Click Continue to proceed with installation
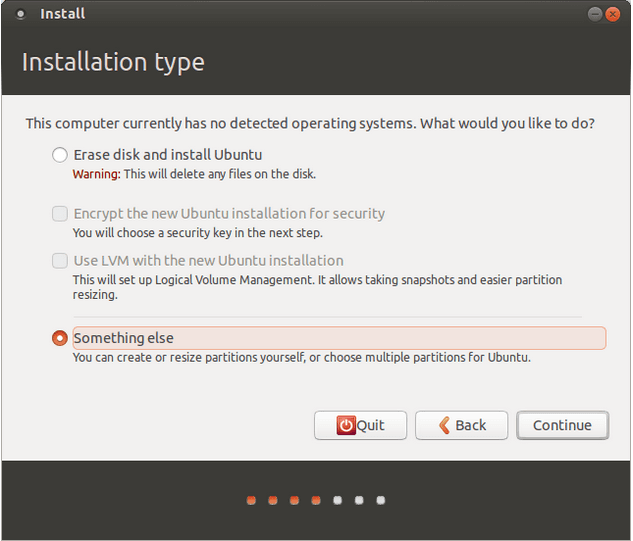 click(x=562, y=425)
